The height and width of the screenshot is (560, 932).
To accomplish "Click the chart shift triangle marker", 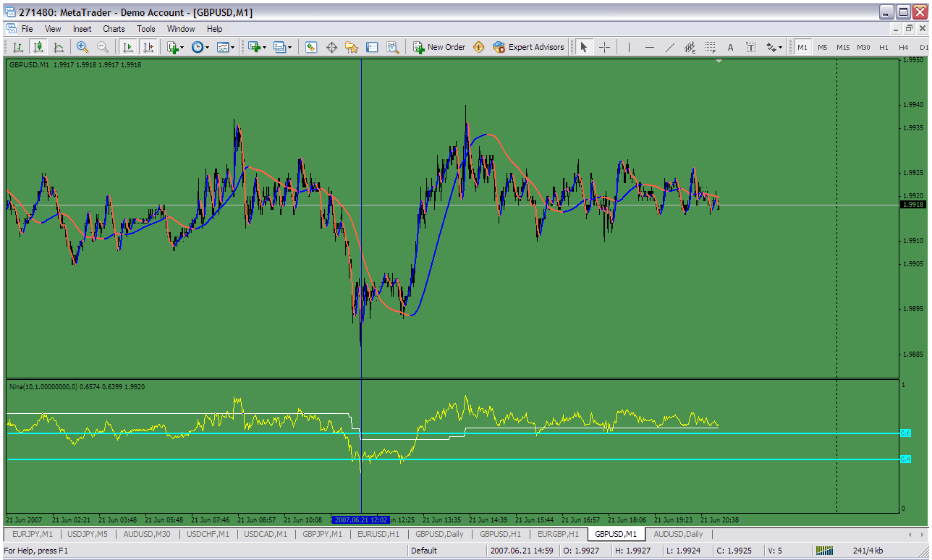I will pyautogui.click(x=719, y=62).
